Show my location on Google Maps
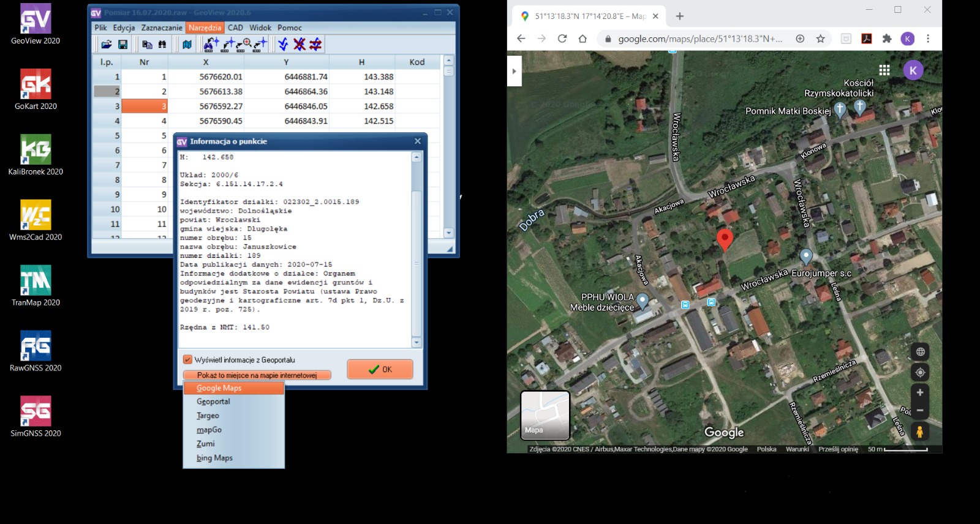980x524 pixels. 920,372
